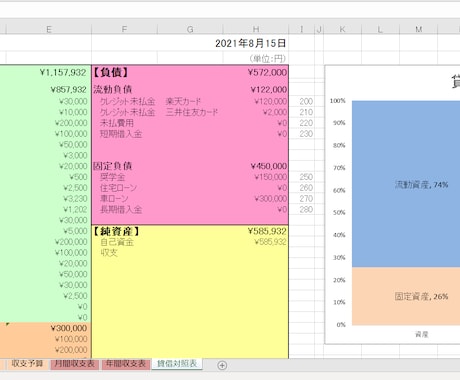This screenshot has width=460, height=380.
Task: Click the ¥120,000 amount cell
Action: (271, 101)
